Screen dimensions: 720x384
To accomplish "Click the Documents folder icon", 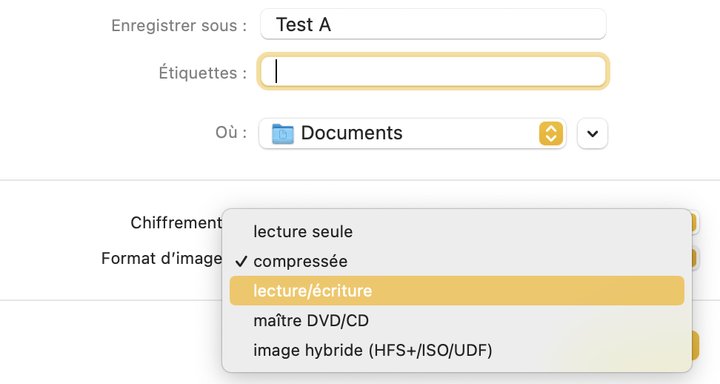I will pyautogui.click(x=282, y=134).
